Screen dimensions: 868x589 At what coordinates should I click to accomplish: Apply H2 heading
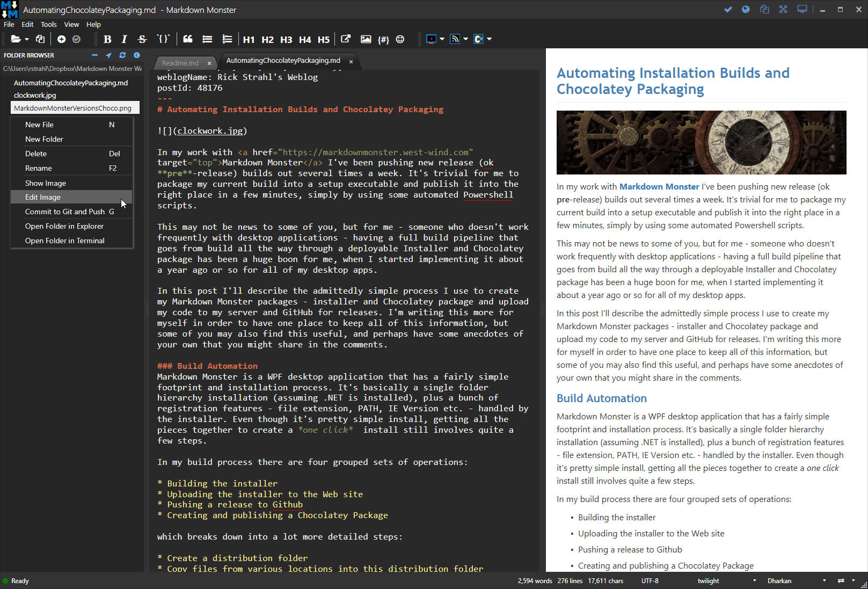point(267,39)
